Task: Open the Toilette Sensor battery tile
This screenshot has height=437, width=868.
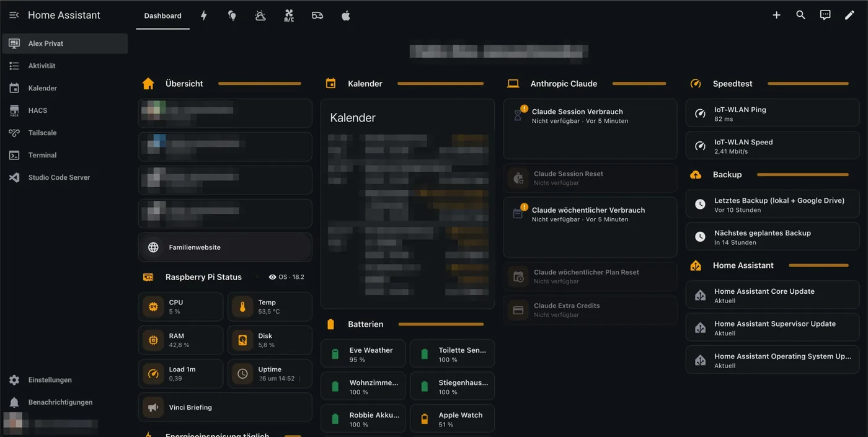Action: pos(453,355)
